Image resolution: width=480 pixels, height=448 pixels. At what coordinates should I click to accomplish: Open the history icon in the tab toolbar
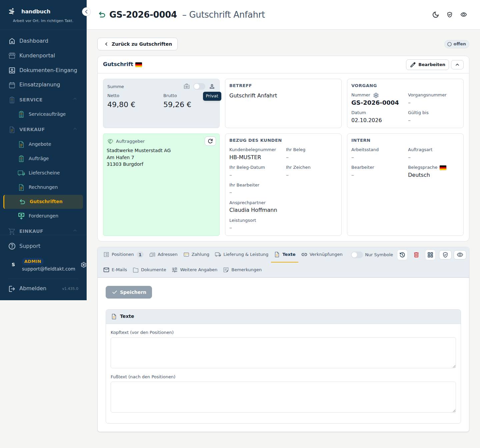tap(402, 255)
